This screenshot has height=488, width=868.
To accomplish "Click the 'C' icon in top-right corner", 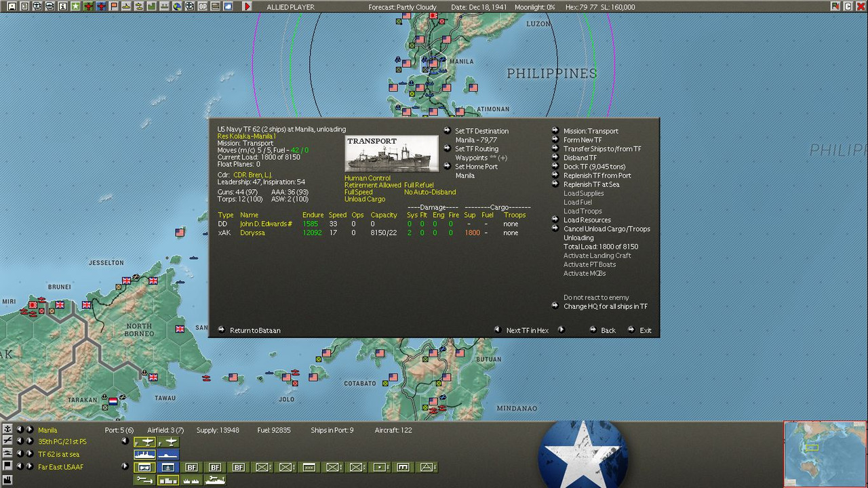I will 848,6.
